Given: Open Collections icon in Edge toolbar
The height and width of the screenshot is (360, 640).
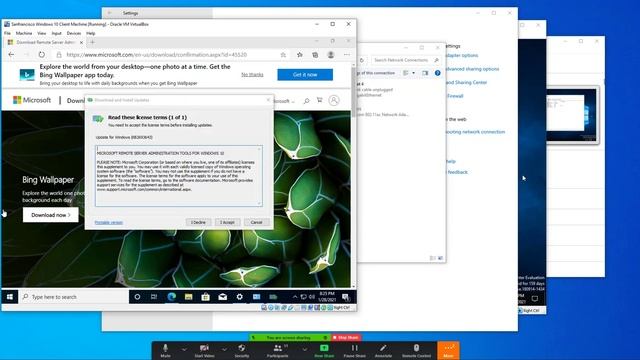Looking at the screenshot, I should point(315,55).
